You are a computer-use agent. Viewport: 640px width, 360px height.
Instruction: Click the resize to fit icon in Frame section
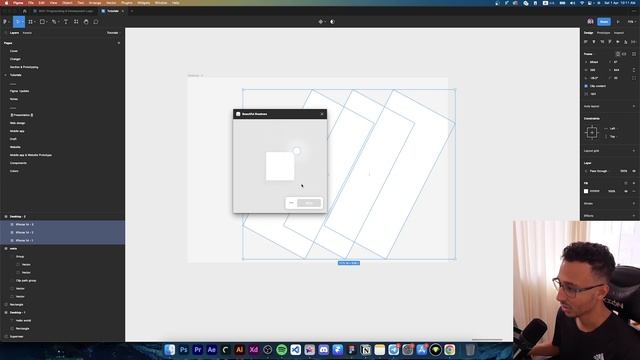tap(634, 54)
